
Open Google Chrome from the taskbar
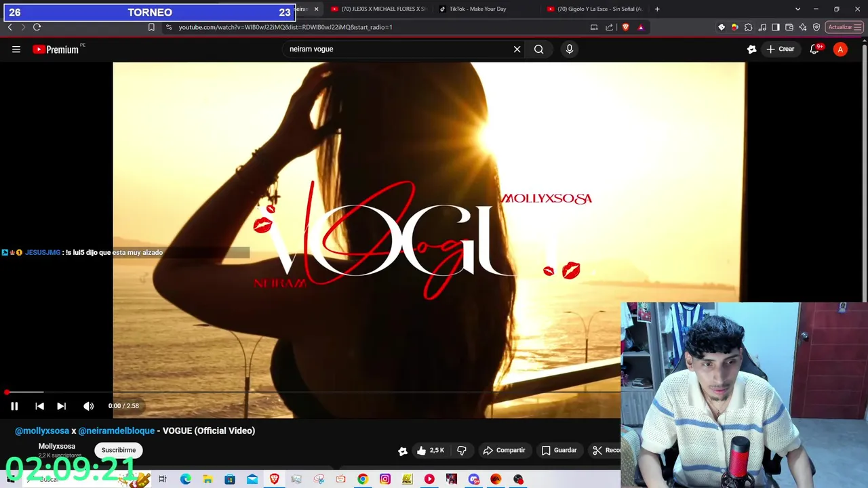tap(363, 479)
